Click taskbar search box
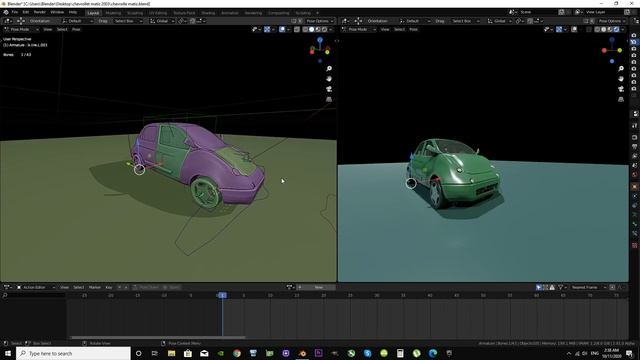This screenshot has width=640, height=360. click(73, 353)
